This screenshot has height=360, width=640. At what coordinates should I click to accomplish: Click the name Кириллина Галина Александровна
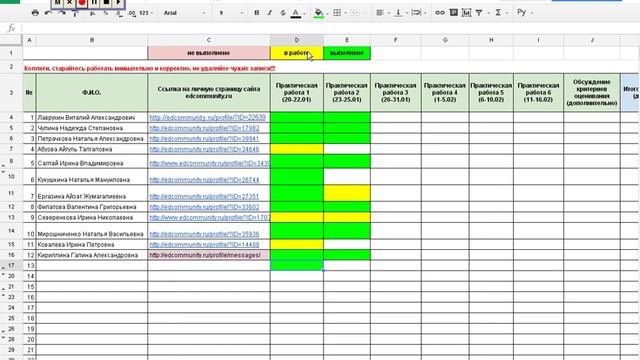tap(88, 255)
